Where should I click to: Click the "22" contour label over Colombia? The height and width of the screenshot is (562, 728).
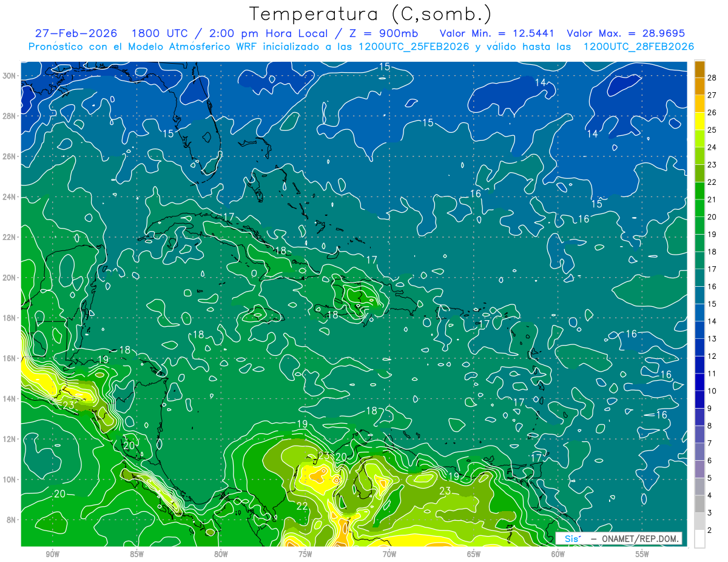click(302, 506)
